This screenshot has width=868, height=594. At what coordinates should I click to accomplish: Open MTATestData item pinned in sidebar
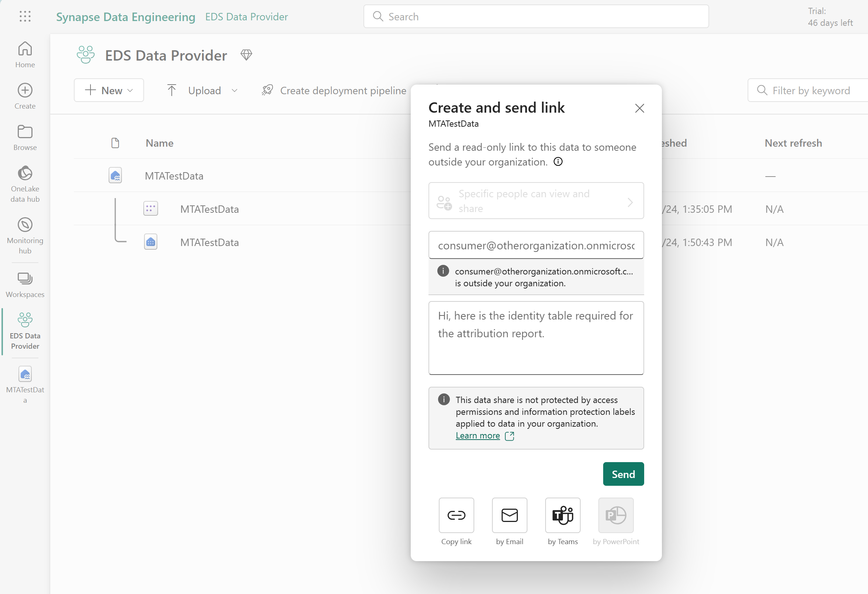point(25,385)
